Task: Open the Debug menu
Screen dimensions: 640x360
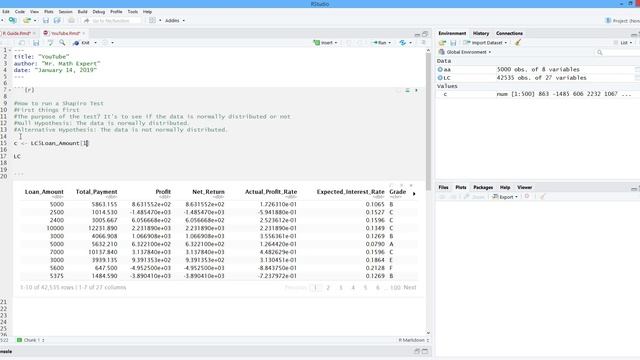Action: [99, 12]
